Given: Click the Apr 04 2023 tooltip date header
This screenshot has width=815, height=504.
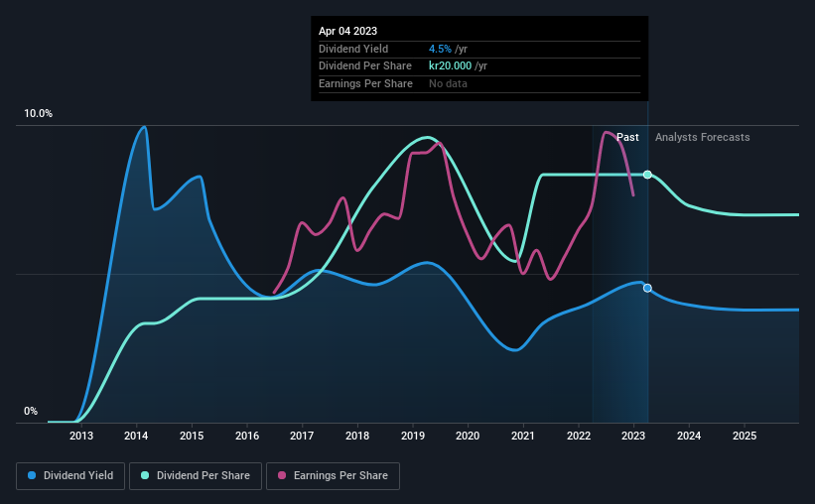Looking at the screenshot, I should pos(347,31).
